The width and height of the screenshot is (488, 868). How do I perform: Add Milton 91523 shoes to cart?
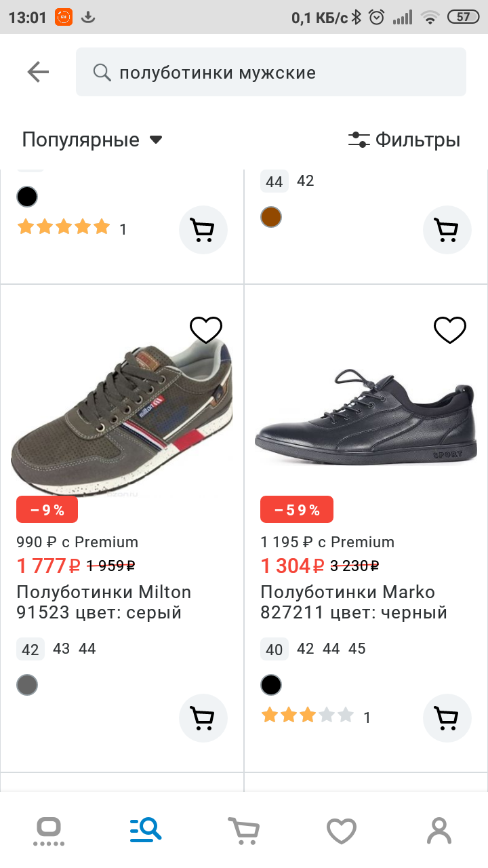pos(203,717)
